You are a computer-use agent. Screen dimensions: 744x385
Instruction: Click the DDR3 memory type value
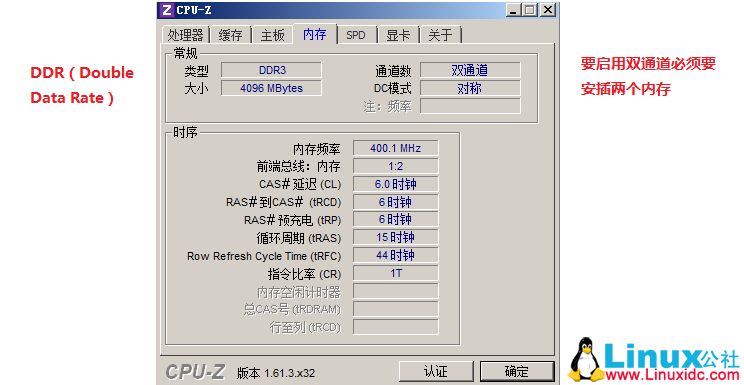point(271,70)
